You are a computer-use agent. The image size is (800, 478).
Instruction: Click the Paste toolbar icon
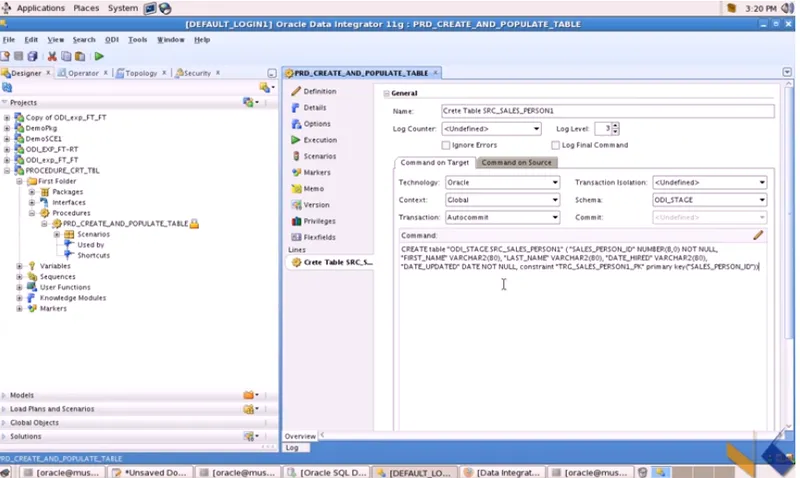tap(80, 56)
